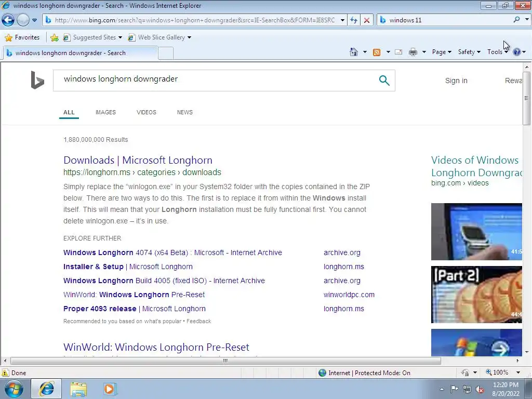Open Windows Media Player from taskbar

coord(110,389)
